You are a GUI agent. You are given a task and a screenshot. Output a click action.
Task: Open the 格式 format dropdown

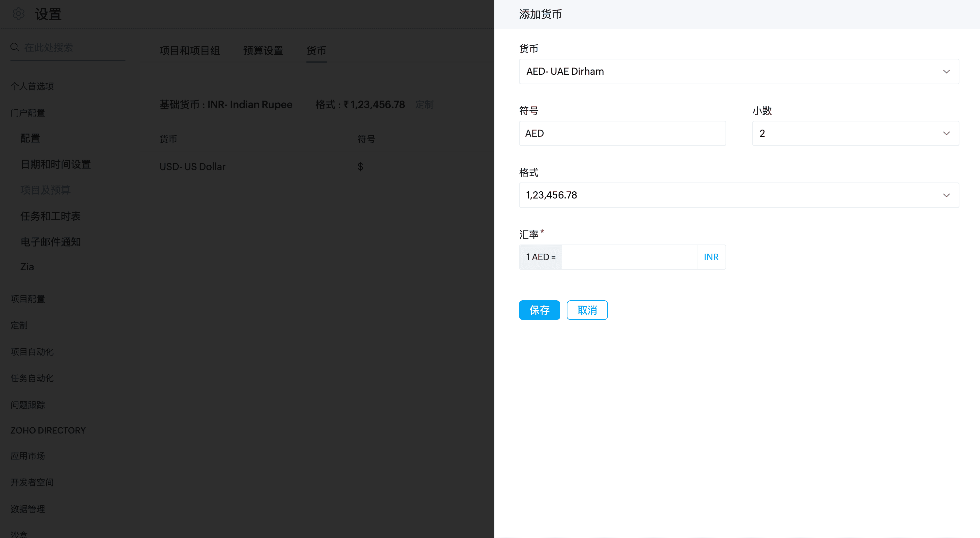click(738, 195)
